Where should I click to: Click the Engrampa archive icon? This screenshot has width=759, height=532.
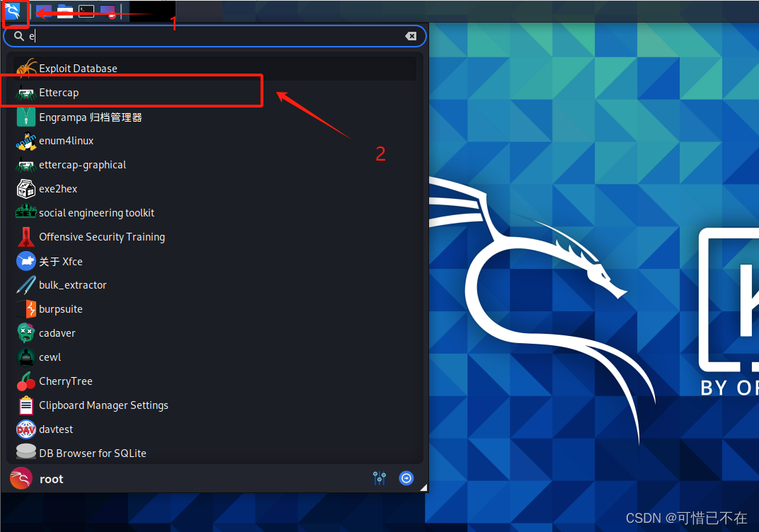point(26,117)
